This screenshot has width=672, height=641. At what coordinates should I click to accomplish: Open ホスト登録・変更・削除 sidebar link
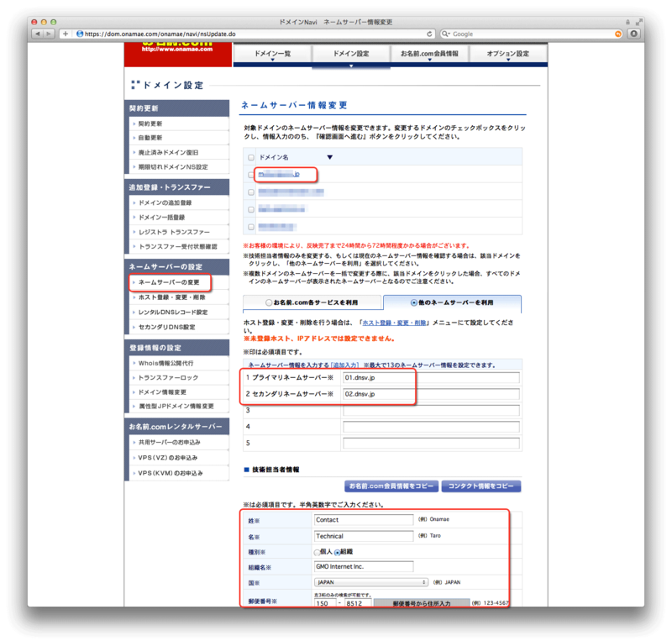(x=172, y=297)
